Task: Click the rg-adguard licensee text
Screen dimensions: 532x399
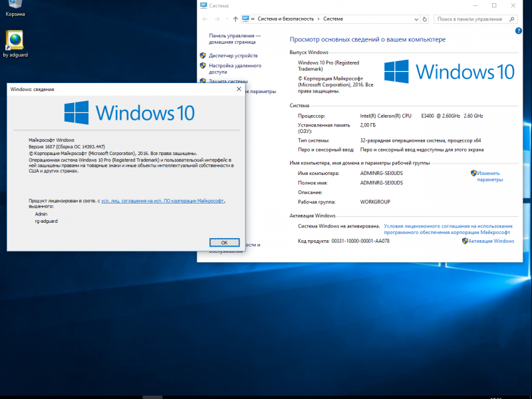Action: (x=46, y=221)
